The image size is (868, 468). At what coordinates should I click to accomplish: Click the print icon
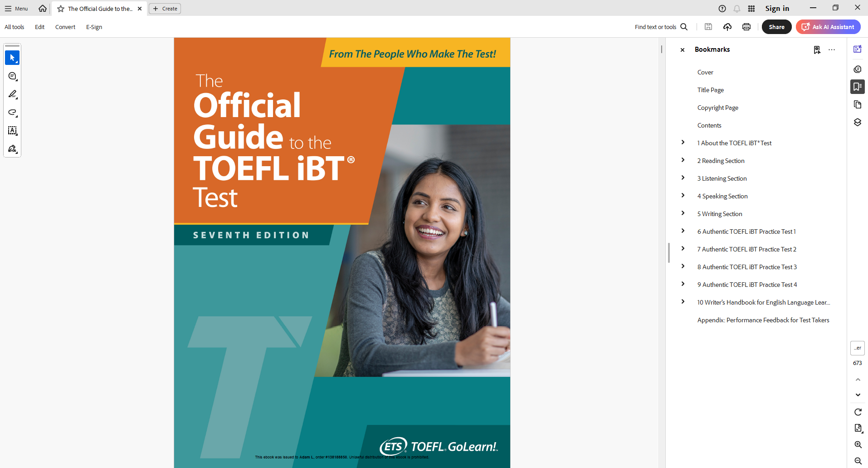pos(746,27)
